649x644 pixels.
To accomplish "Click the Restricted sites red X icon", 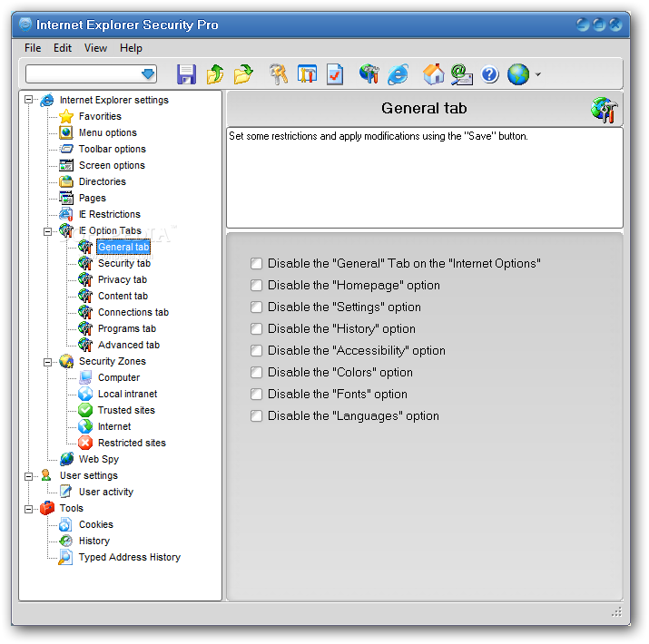I will pos(85,443).
